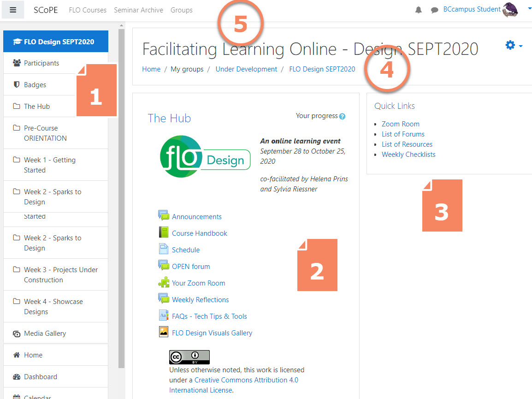The width and height of the screenshot is (532, 399).
Task: Click the Course Handbook book icon
Action: [x=164, y=232]
